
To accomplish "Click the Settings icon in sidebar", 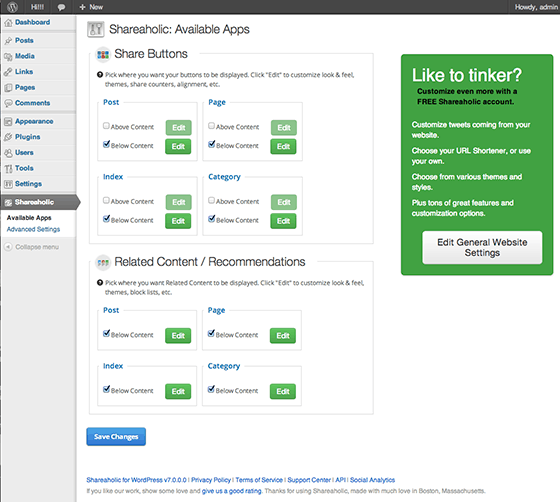I will 8,184.
